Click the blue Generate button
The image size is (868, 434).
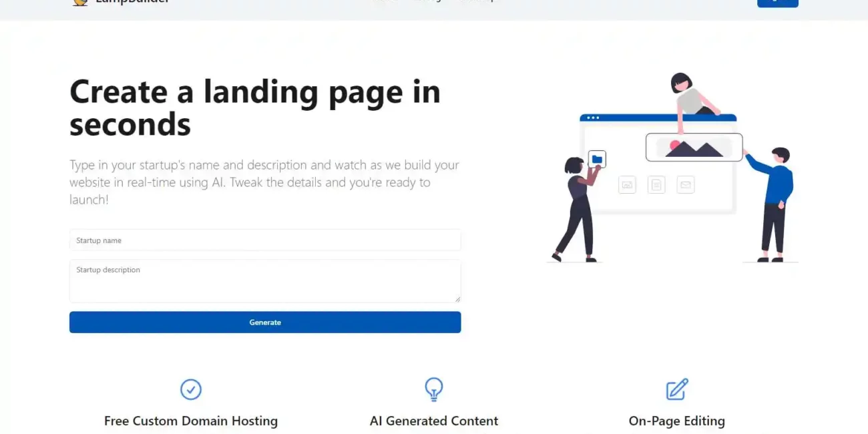pos(265,322)
